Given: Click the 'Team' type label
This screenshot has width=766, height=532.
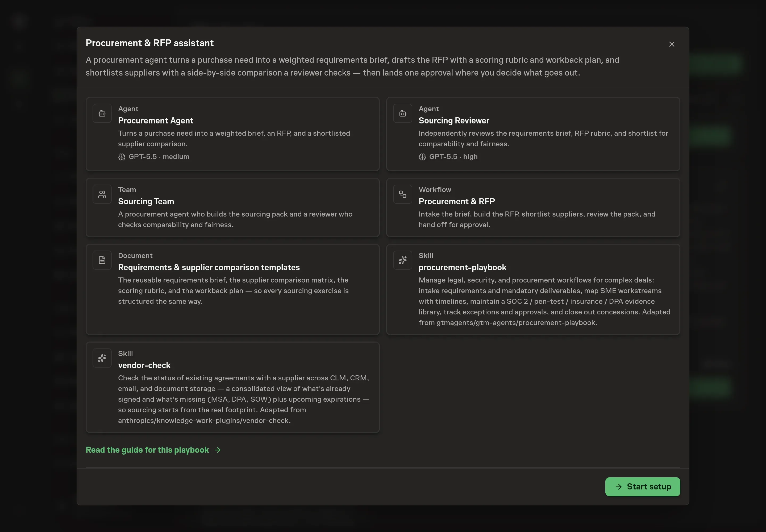Looking at the screenshot, I should (x=127, y=190).
